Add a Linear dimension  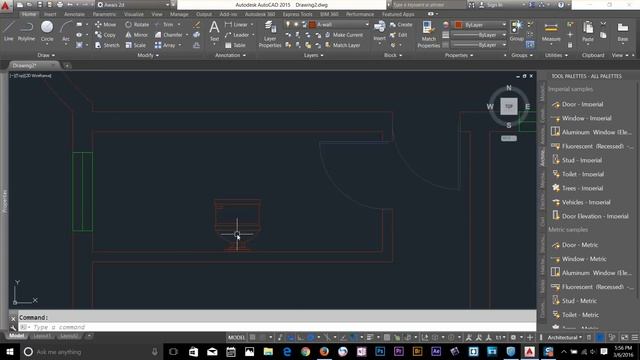(236, 24)
